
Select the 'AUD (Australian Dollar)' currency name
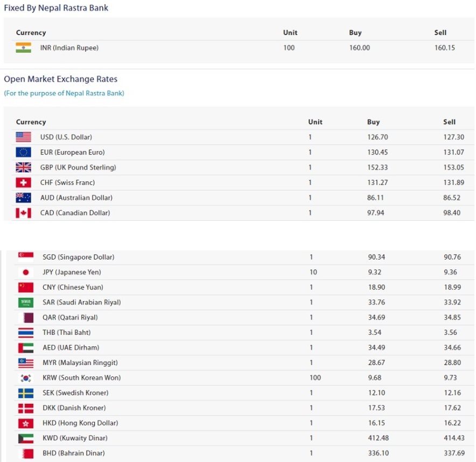click(x=76, y=198)
